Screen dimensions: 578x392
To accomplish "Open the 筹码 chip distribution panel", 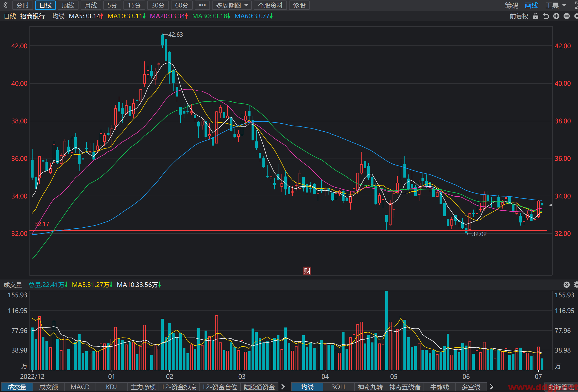I will (x=511, y=5).
